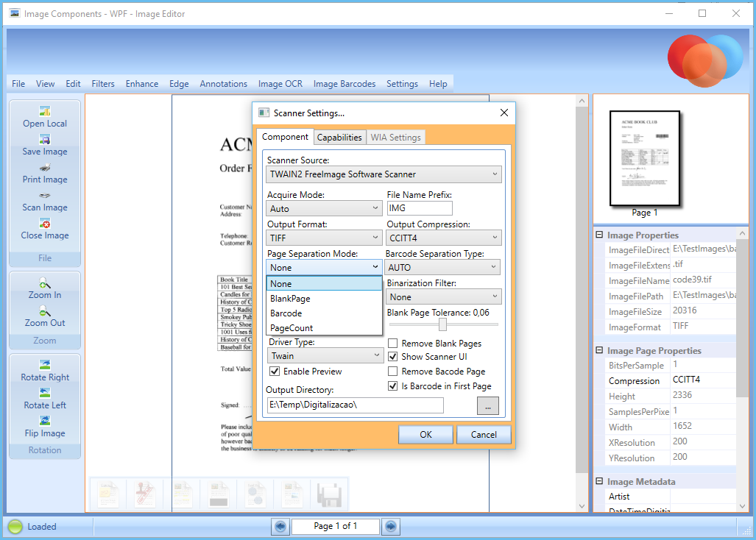The image size is (756, 540).
Task: Open the File menu
Action: 18,84
